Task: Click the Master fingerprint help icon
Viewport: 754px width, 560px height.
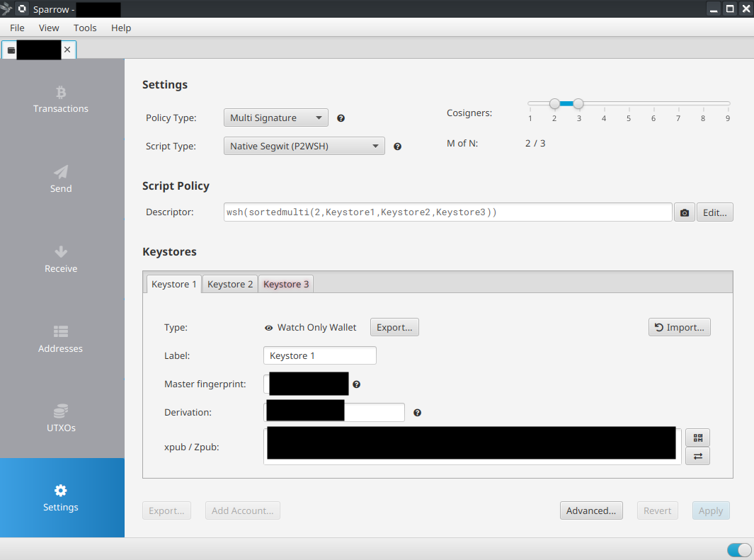Action: pos(356,384)
